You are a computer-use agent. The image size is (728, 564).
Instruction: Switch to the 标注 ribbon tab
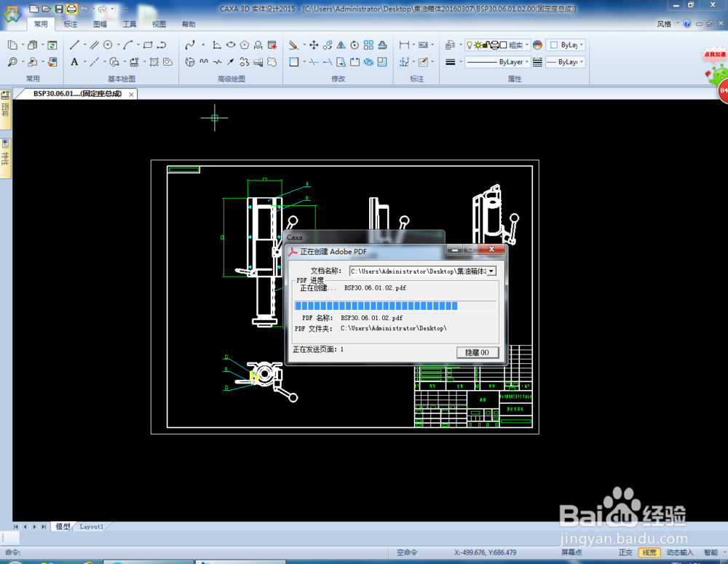pyautogui.click(x=71, y=24)
